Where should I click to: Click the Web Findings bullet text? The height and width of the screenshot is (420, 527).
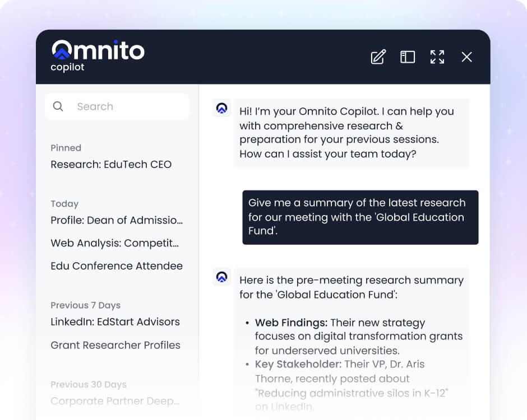[x=359, y=337]
